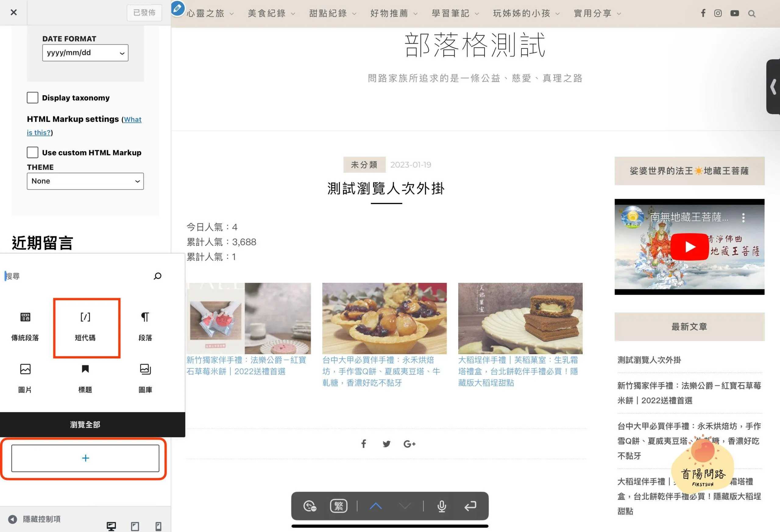Screen dimensions: 780x532
Task: Enable the Display taxonomy checkbox
Action: (33, 98)
